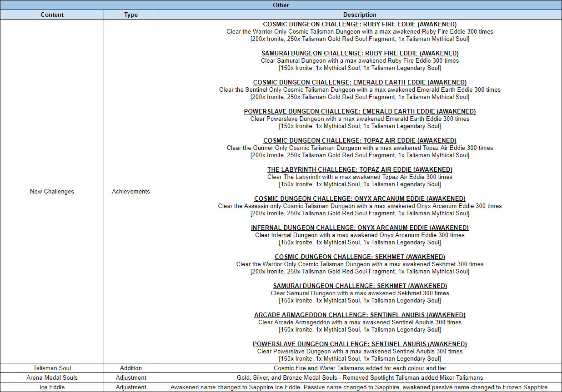This screenshot has height=392, width=562.
Task: Open Cosmic Dungeon Challenge: Sekhmet heading
Action: pyautogui.click(x=360, y=257)
